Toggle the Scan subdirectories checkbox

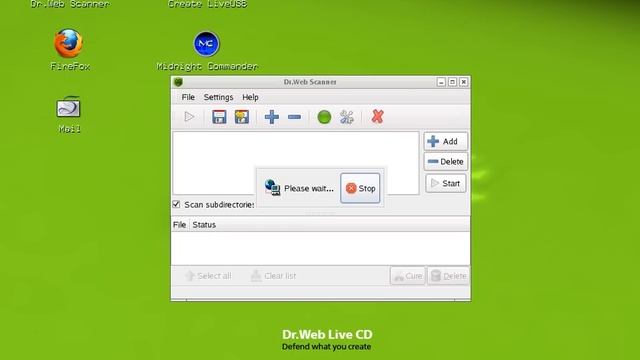(x=176, y=204)
